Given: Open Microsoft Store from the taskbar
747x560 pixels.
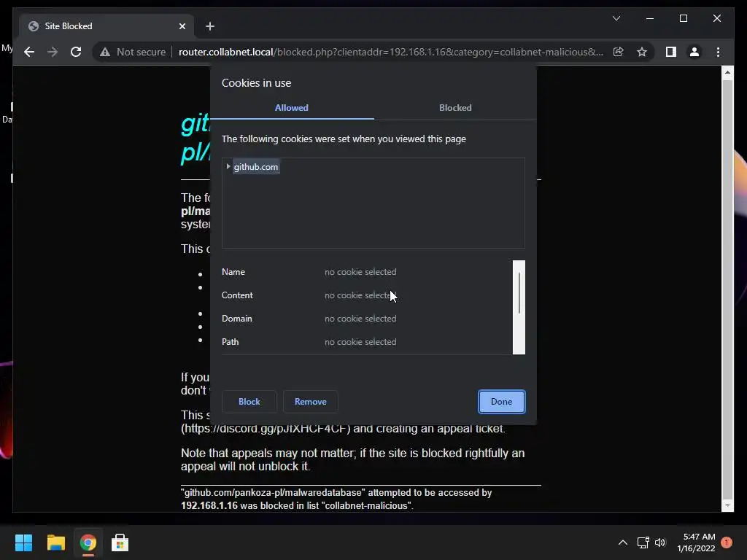Looking at the screenshot, I should click(120, 542).
